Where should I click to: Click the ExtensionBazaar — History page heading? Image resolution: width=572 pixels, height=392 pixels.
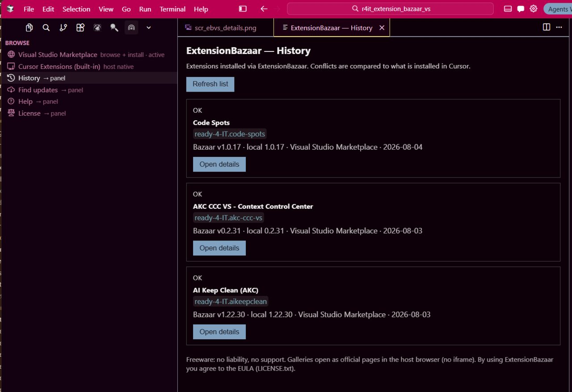(248, 51)
